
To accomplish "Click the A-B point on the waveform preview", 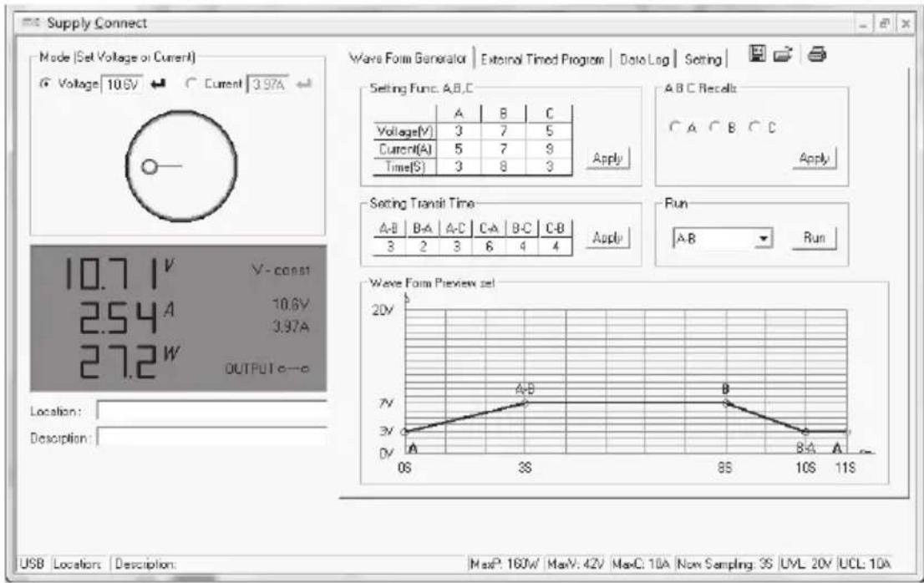I will click(x=525, y=403).
